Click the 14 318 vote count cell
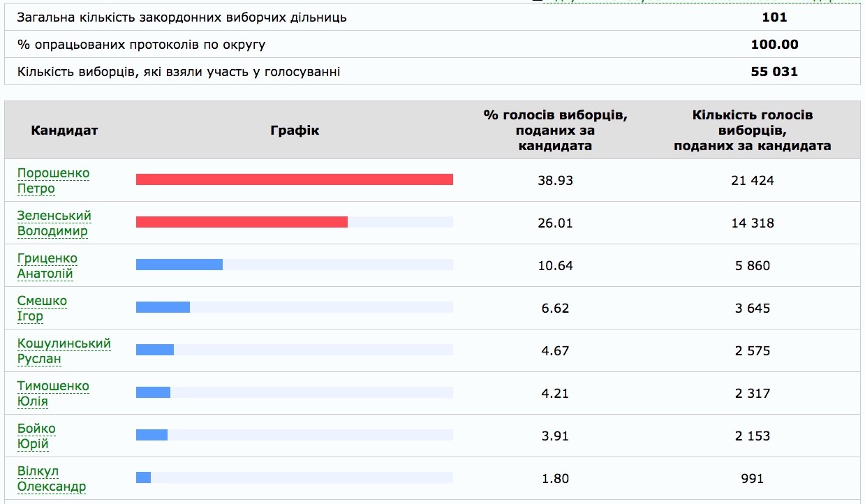Screen dimensions: 865x504 coord(753,223)
